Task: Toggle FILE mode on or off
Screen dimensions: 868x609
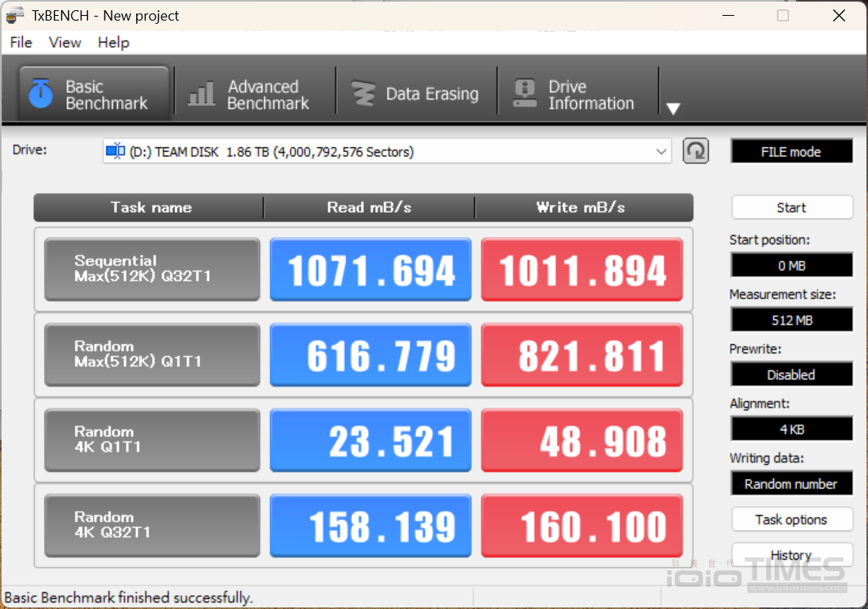Action: 791,151
